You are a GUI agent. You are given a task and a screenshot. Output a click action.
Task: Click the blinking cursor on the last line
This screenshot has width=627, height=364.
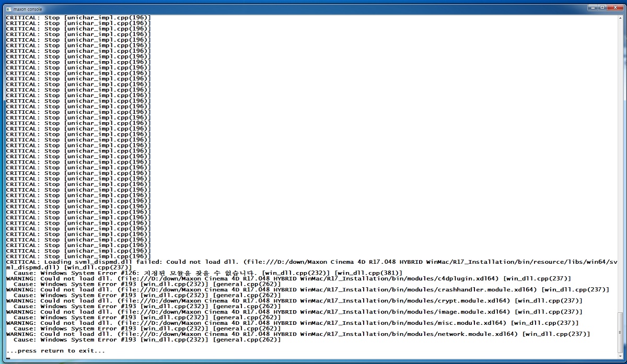pyautogui.click(x=8, y=358)
